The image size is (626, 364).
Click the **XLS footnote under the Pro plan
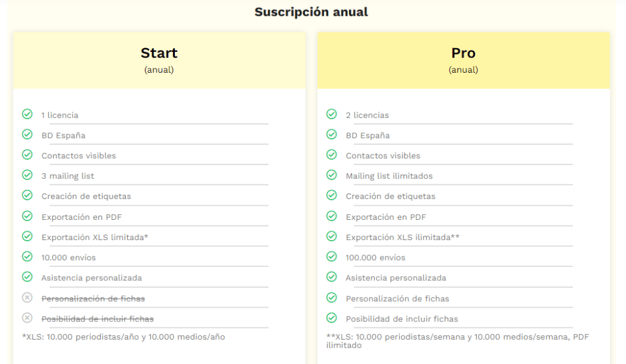[457, 341]
